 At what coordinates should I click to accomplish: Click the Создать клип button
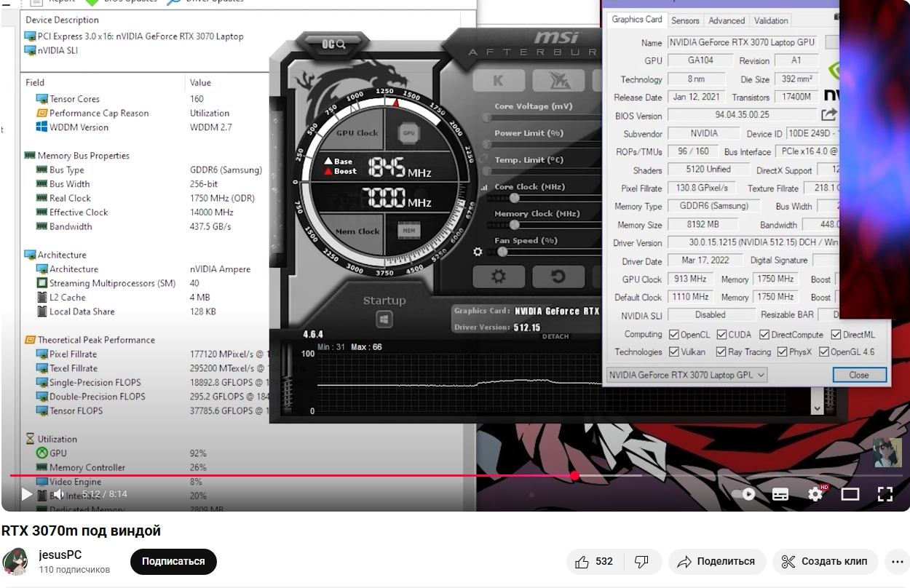[x=825, y=562]
